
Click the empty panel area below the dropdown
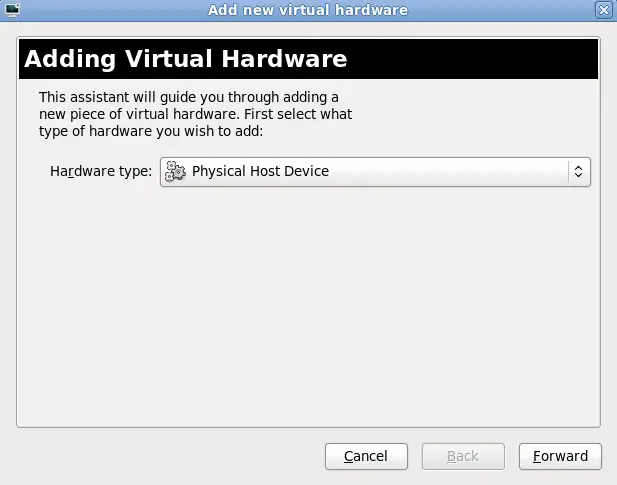[x=308, y=300]
